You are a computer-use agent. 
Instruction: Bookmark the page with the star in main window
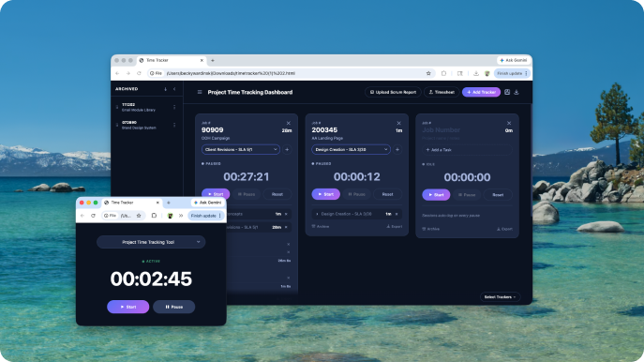tap(428, 73)
